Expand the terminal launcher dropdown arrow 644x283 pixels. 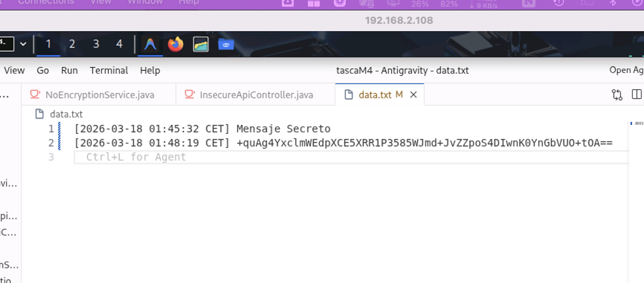tap(23, 44)
